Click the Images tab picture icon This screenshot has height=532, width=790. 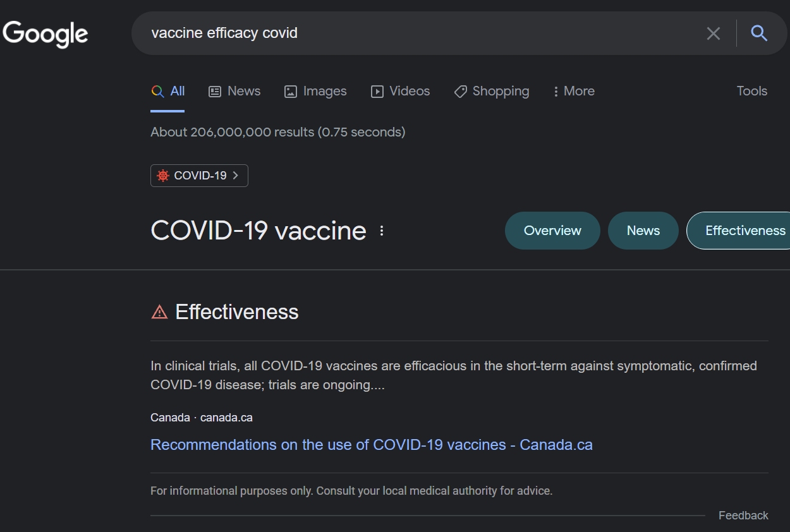291,92
